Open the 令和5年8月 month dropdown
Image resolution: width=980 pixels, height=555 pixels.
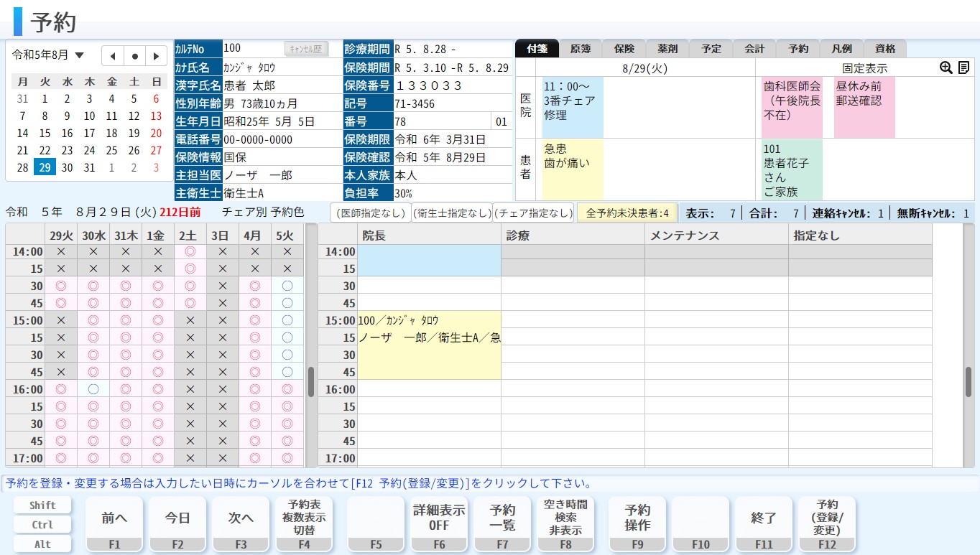(48, 55)
